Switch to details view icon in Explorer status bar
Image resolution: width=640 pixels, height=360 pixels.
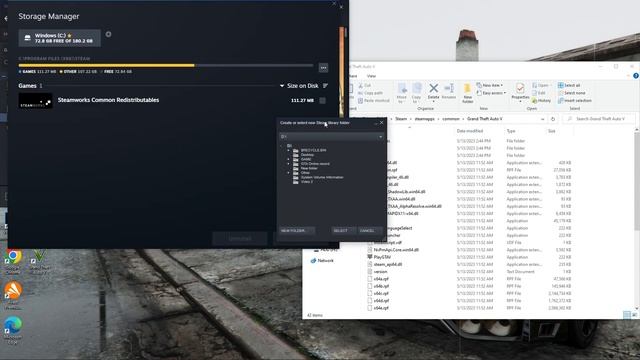pyautogui.click(x=627, y=315)
